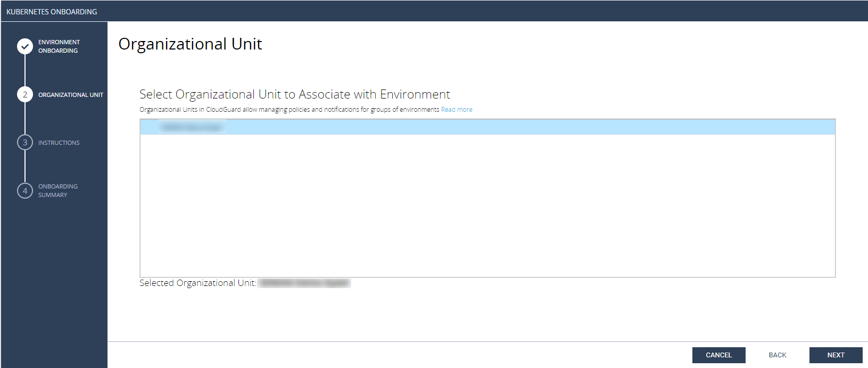
Task: Click the Organizational Unit page heading
Action: (x=190, y=44)
